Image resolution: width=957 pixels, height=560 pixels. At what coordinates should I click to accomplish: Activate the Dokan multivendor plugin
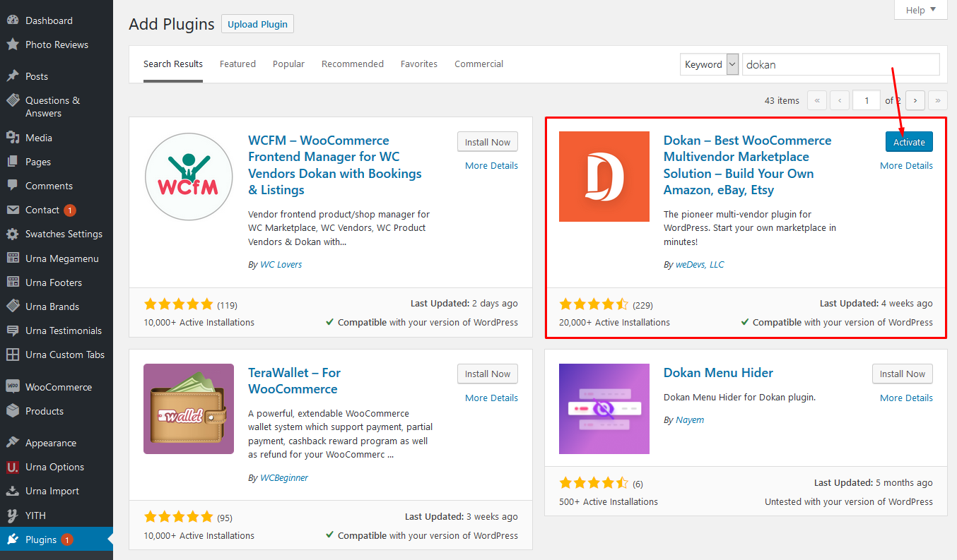pos(909,142)
